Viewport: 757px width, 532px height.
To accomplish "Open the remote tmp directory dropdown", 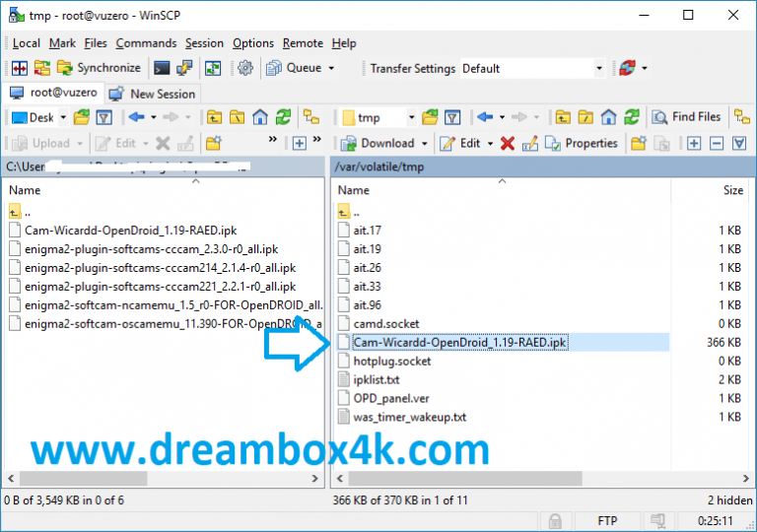I will pos(378,117).
